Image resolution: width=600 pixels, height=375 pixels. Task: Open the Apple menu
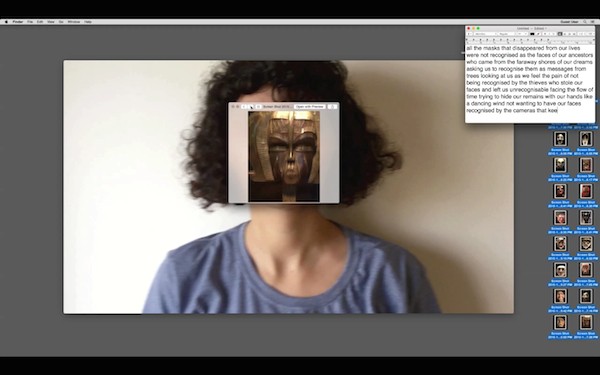(6, 22)
